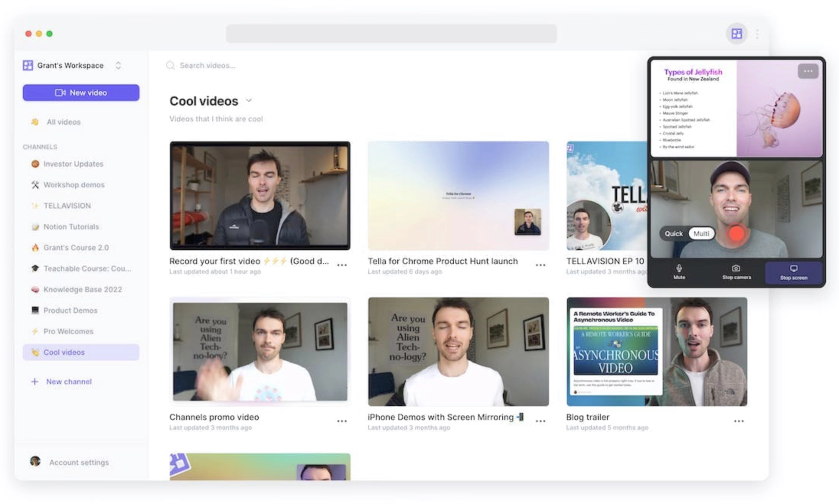Click the profile avatar beside Account settings
The height and width of the screenshot is (504, 839).
tap(35, 461)
